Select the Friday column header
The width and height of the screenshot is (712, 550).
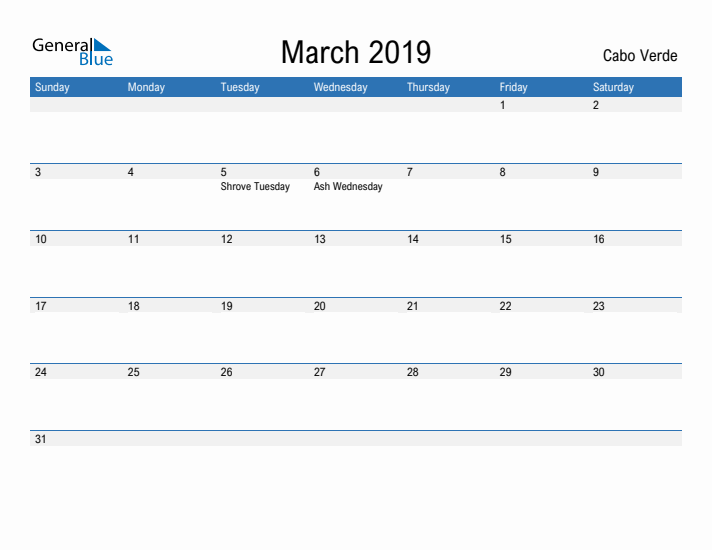click(x=514, y=87)
